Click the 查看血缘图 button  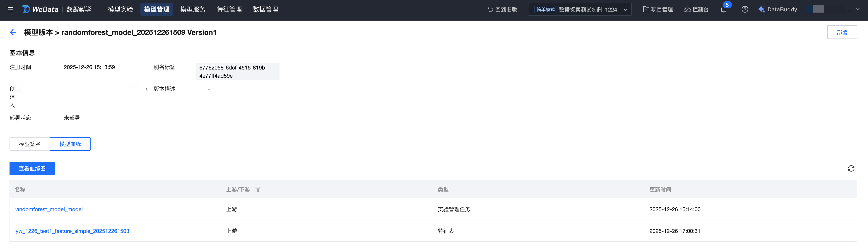[32, 168]
